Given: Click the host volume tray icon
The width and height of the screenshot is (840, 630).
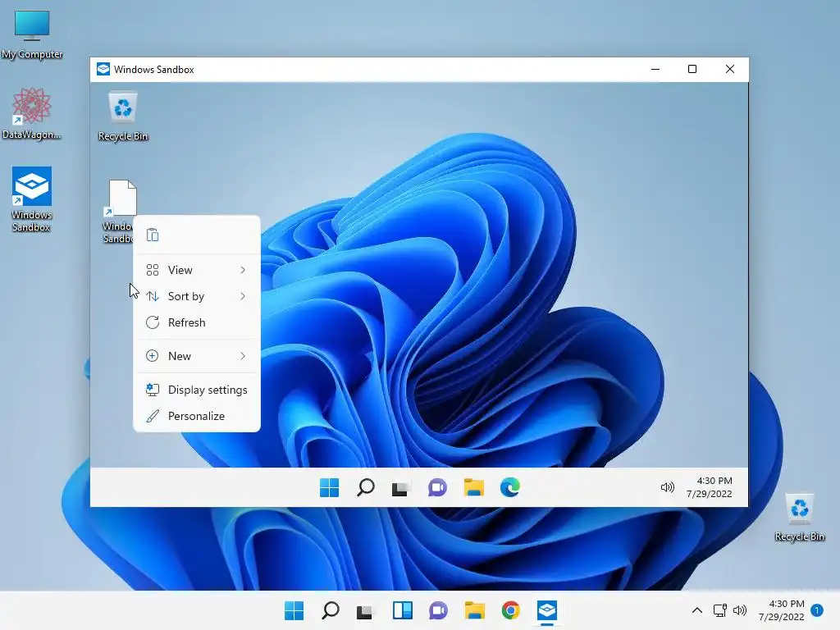Looking at the screenshot, I should pos(740,610).
